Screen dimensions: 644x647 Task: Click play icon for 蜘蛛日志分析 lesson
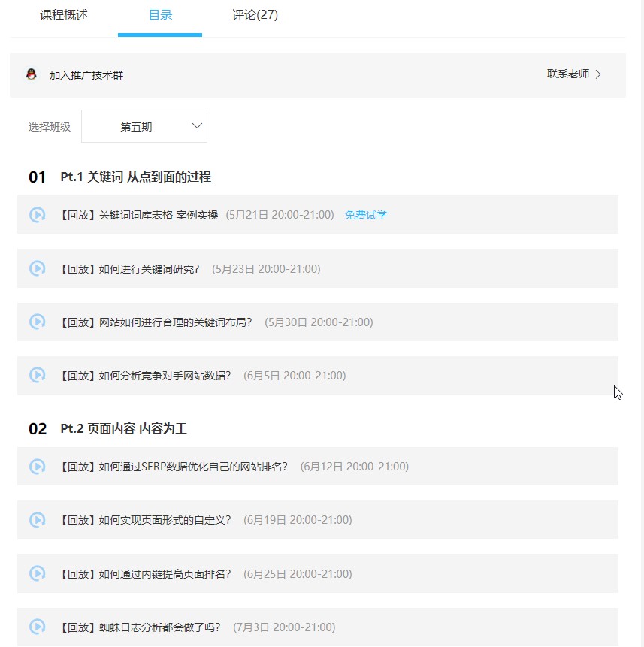(x=37, y=627)
